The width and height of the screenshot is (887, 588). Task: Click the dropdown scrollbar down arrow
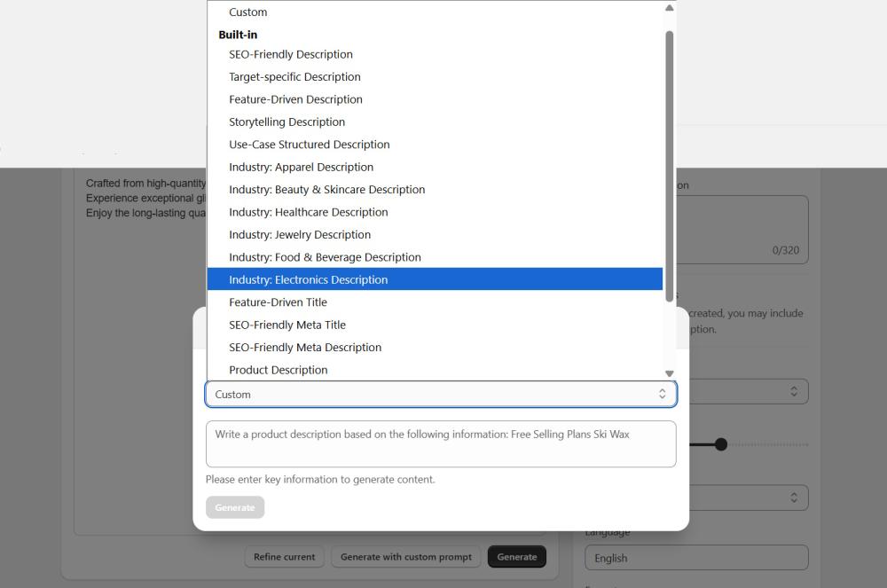[x=670, y=373]
